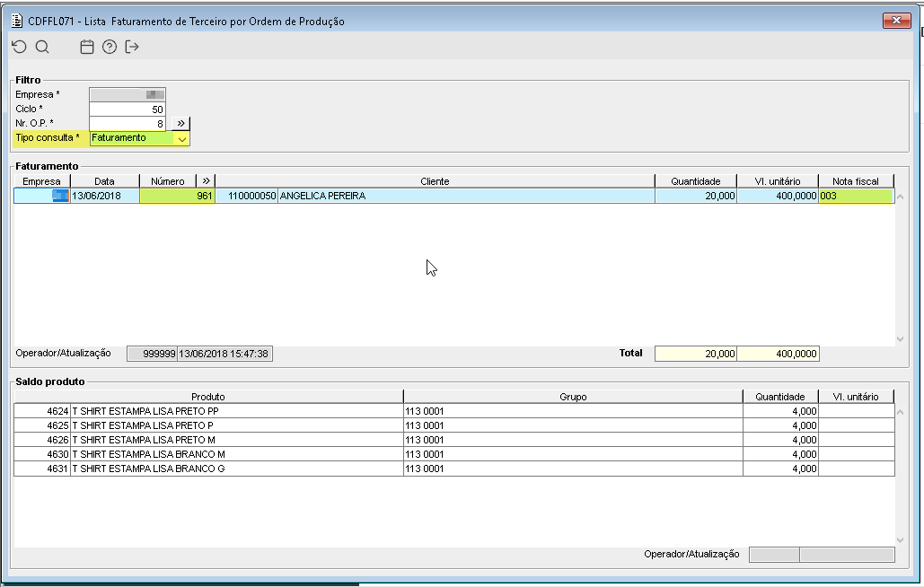This screenshot has height=587, width=924.
Task: Click the Ciclo field showing 50
Action: pos(128,109)
